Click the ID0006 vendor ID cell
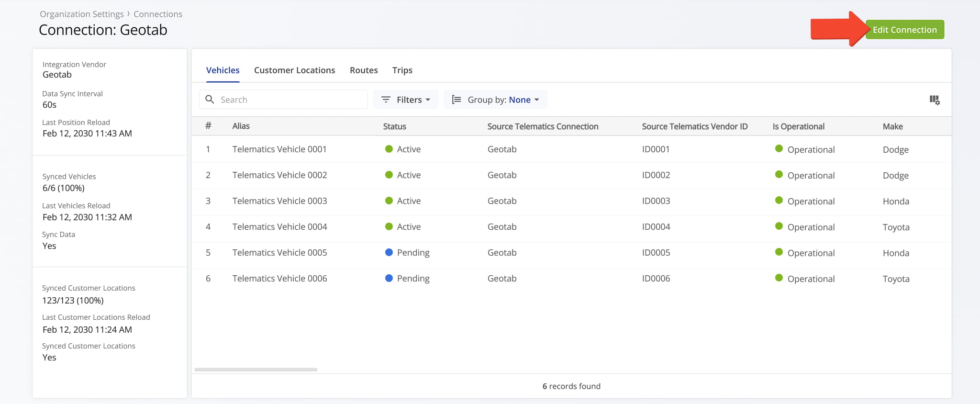The image size is (980, 404). 656,279
